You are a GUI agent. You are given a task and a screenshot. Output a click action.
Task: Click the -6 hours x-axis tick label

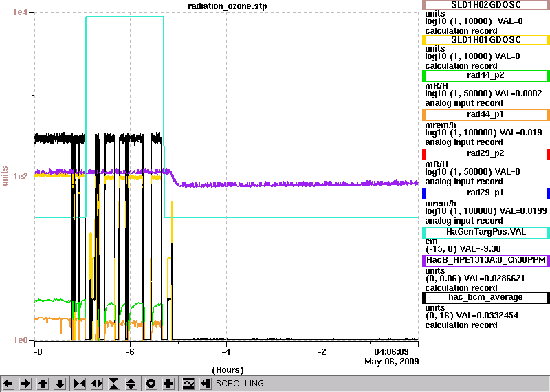[x=130, y=351]
